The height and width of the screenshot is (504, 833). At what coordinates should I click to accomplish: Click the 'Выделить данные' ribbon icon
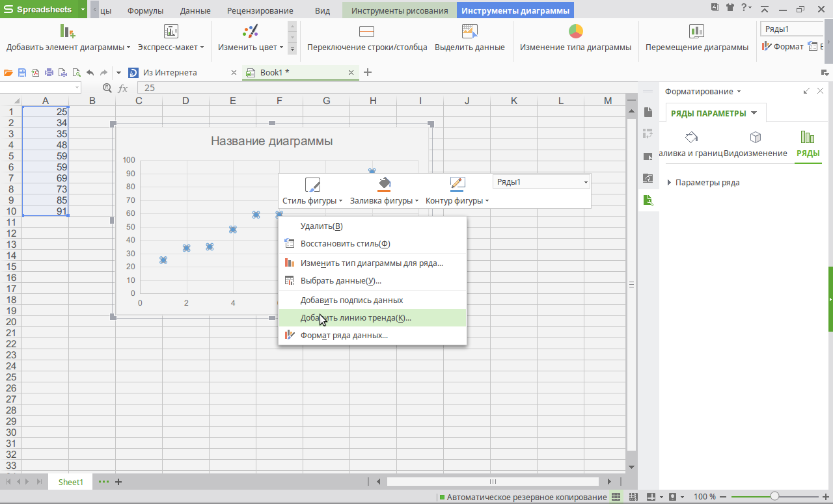[469, 32]
